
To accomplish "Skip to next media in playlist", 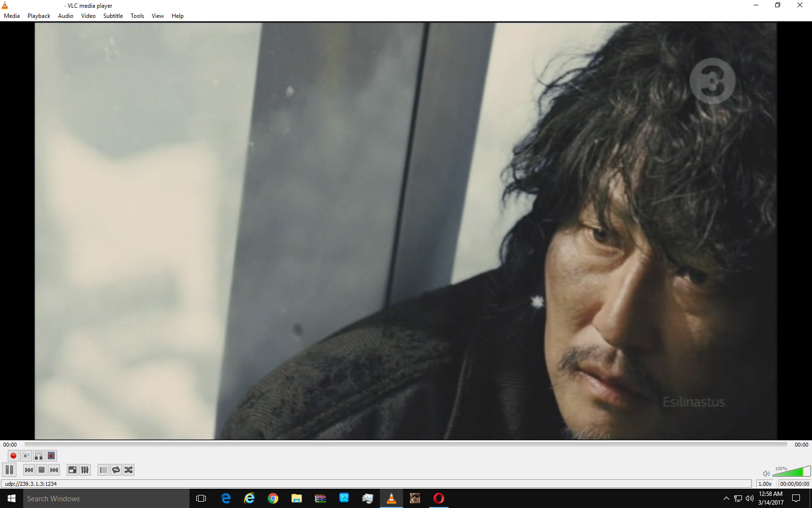I will pos(54,470).
